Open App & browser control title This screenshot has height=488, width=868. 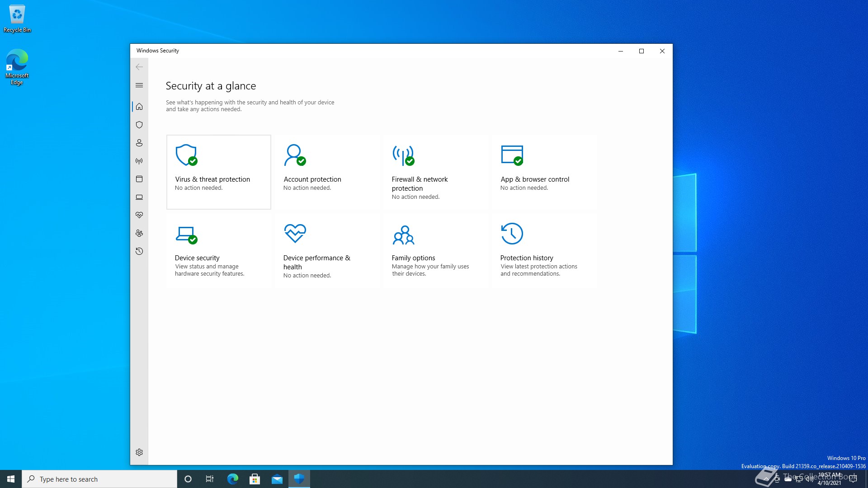(535, 179)
